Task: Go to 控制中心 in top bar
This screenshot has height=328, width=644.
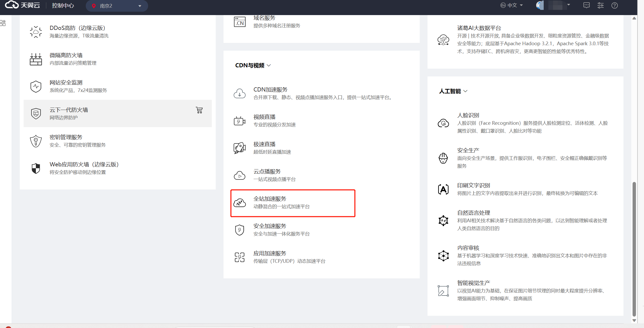Action: point(63,5)
